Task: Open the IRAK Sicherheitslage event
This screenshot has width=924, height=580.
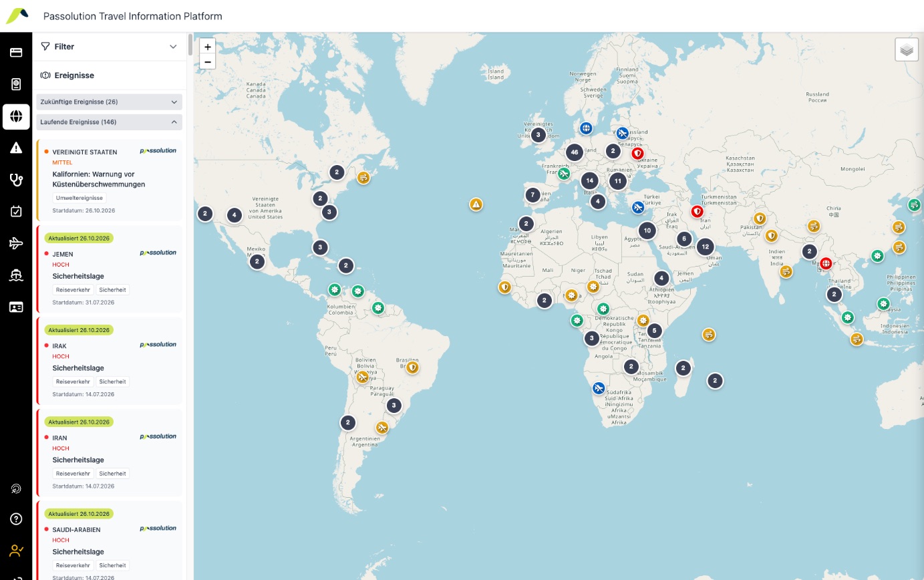Action: click(x=110, y=361)
